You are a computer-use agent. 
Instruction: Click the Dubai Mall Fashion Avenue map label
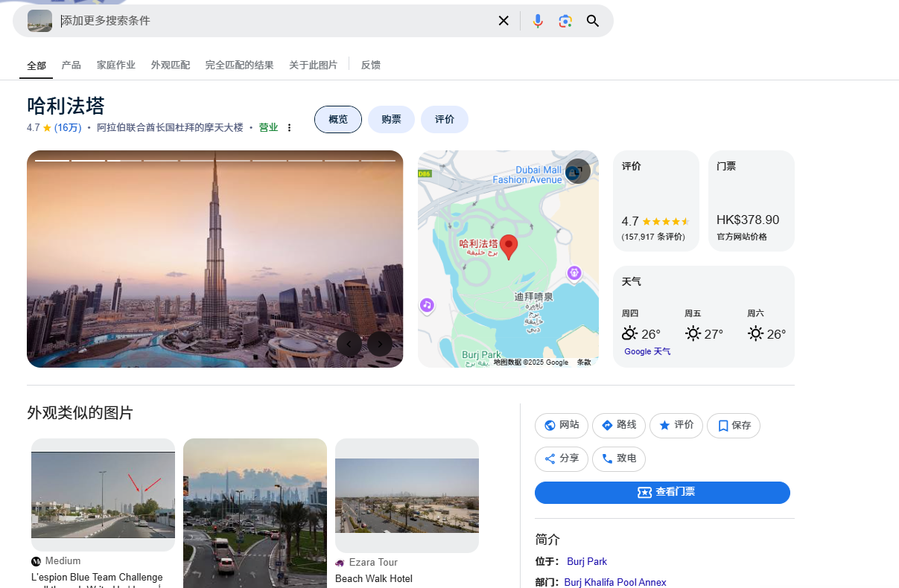pos(527,175)
